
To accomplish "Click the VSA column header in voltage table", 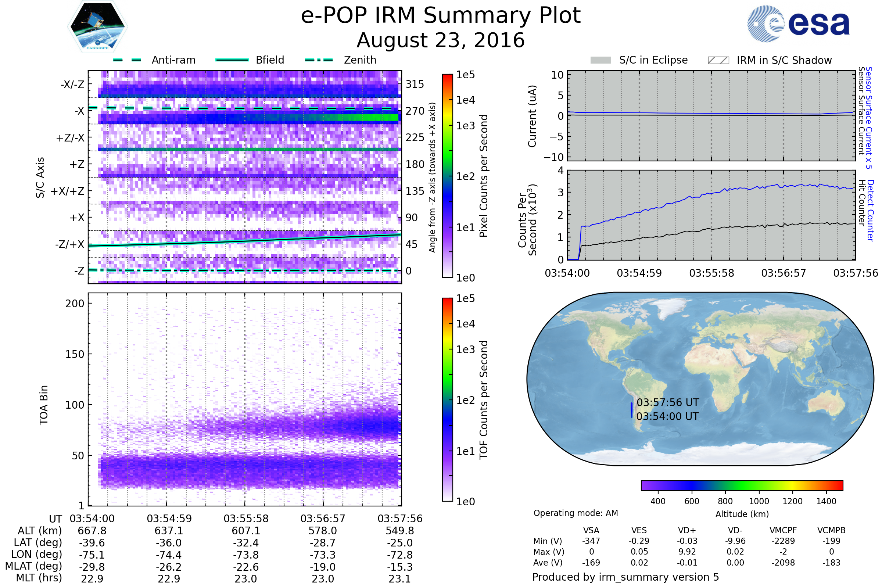I will point(591,530).
